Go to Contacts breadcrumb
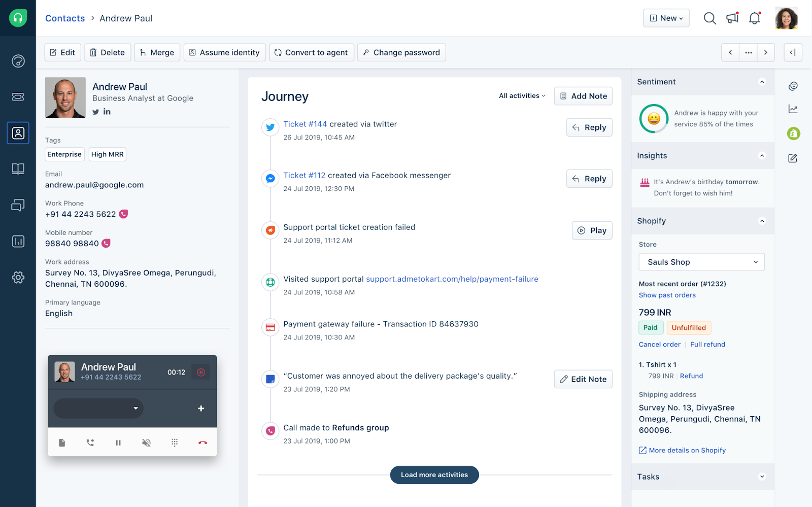The height and width of the screenshot is (507, 812). point(65,18)
